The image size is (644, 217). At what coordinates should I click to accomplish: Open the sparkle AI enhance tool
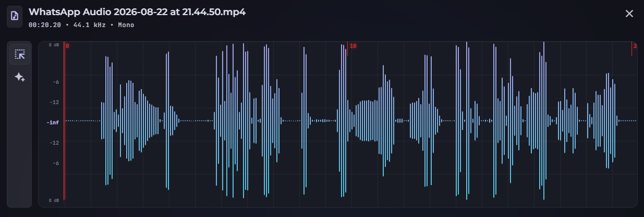point(20,77)
